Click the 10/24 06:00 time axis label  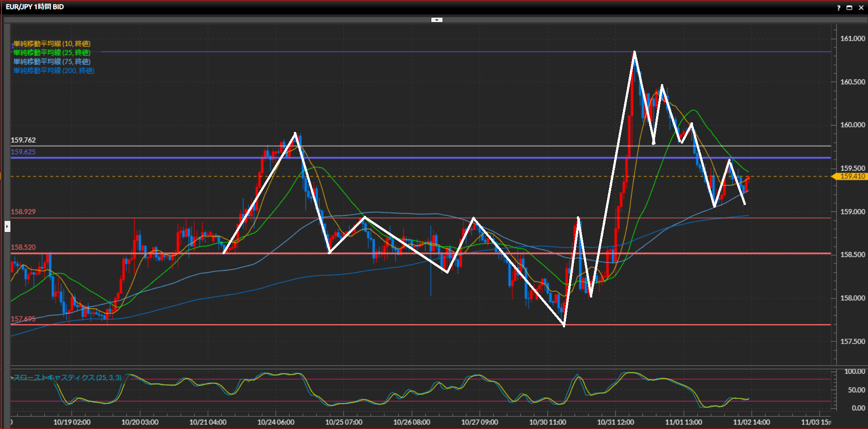click(x=276, y=422)
